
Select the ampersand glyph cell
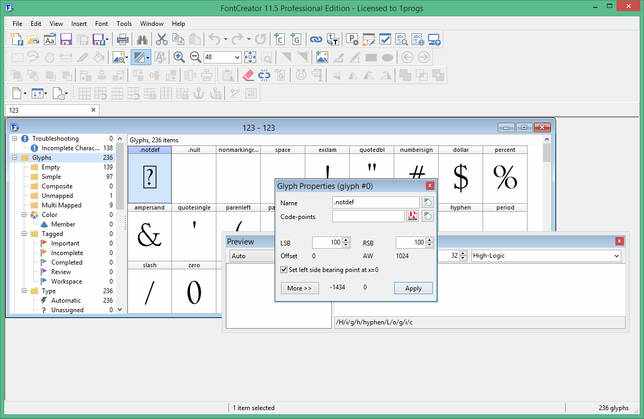(x=150, y=232)
